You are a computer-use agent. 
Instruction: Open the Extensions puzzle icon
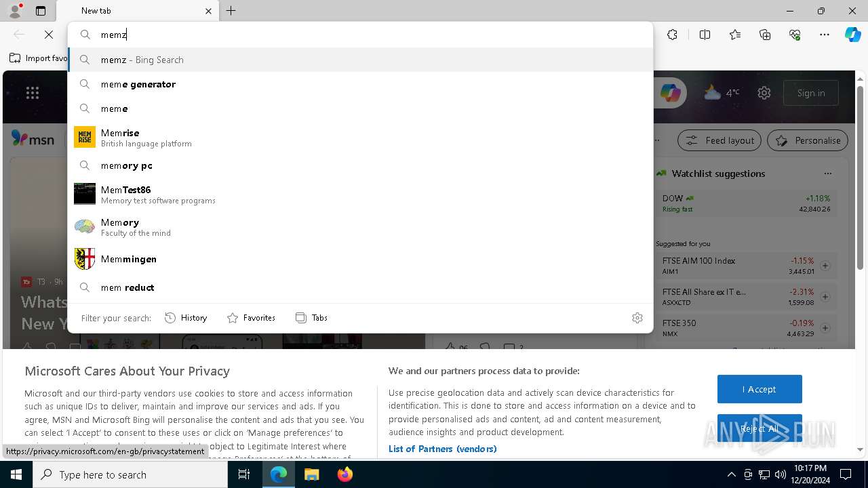pyautogui.click(x=672, y=35)
